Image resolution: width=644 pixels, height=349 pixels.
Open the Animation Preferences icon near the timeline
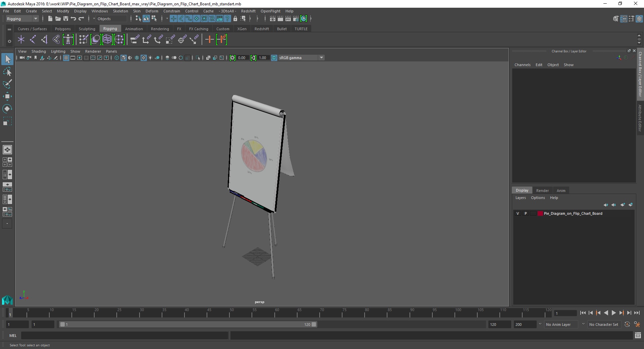pos(637,325)
